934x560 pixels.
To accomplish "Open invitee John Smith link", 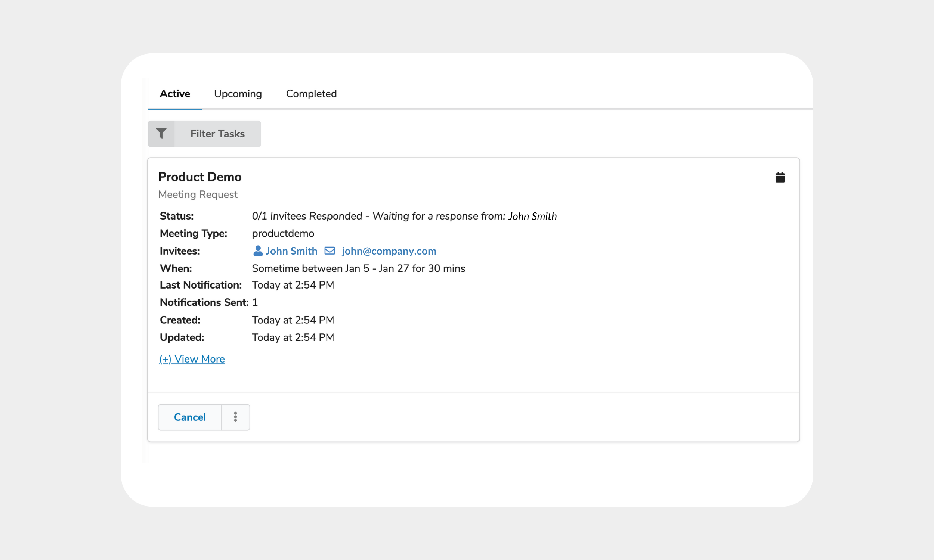I will [291, 251].
